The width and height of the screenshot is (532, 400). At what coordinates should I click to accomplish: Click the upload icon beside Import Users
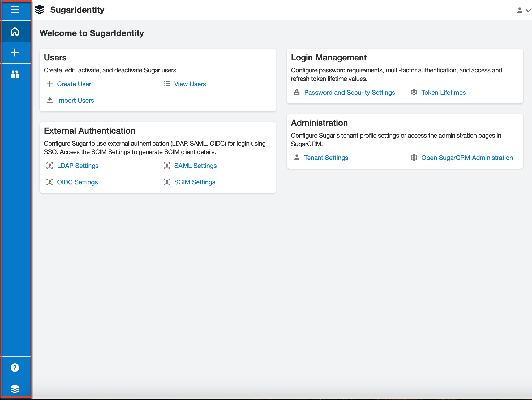click(50, 100)
